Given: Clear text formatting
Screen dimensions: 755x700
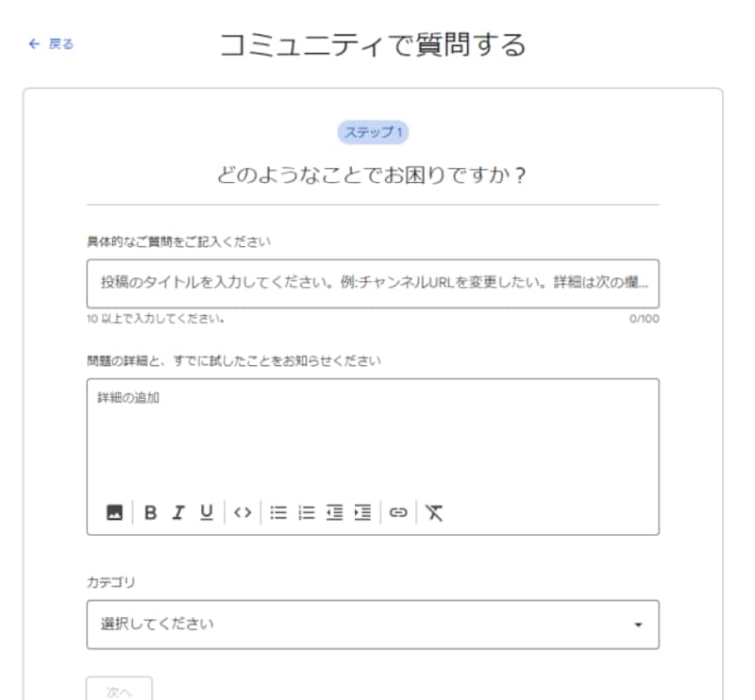Looking at the screenshot, I should tap(433, 512).
